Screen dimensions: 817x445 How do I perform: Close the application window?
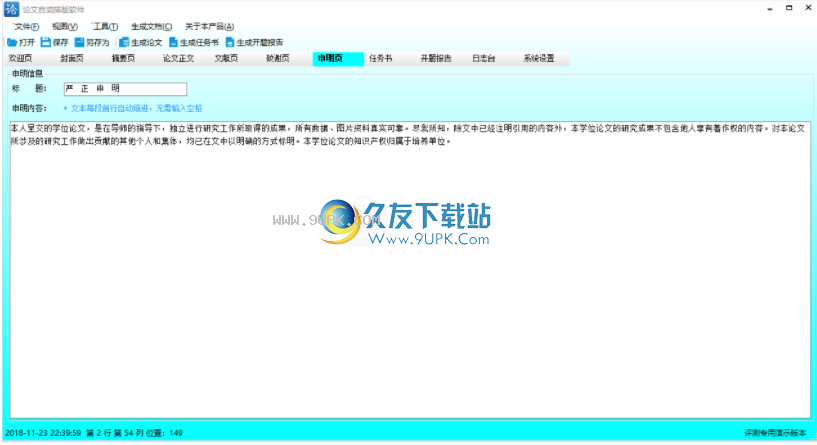(x=809, y=8)
